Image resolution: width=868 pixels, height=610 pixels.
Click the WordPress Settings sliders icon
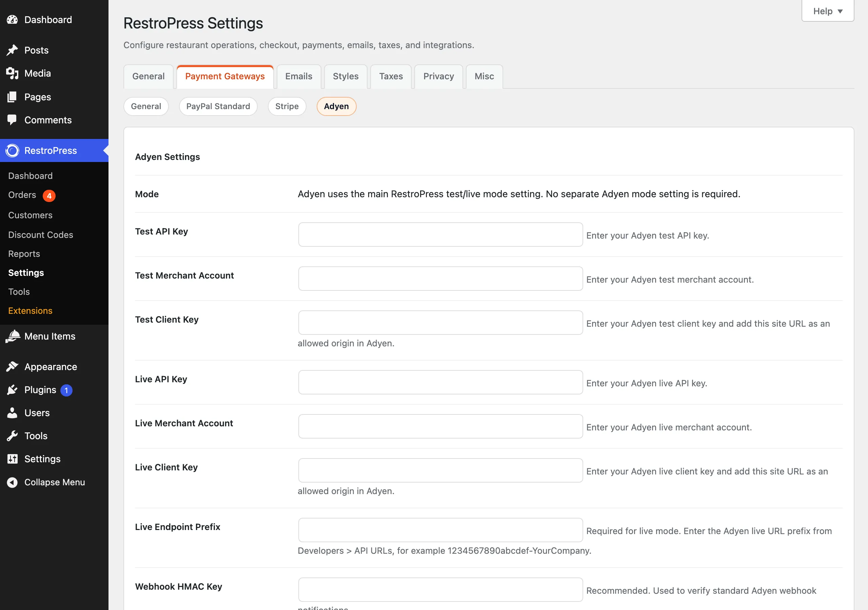[12, 459]
